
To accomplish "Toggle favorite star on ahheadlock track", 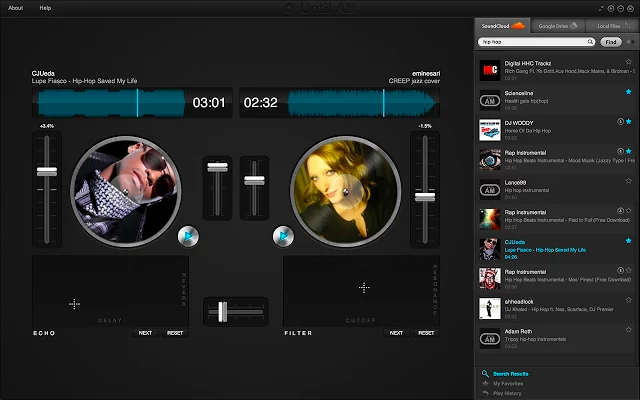I will click(628, 301).
